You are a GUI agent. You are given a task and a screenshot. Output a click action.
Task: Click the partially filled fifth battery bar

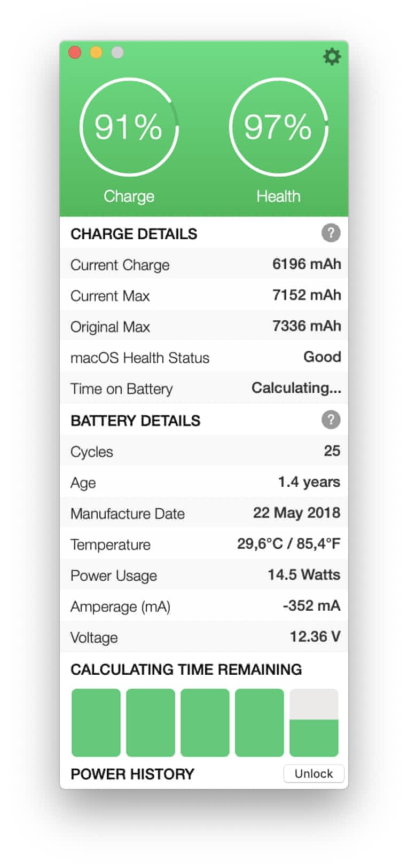313,723
